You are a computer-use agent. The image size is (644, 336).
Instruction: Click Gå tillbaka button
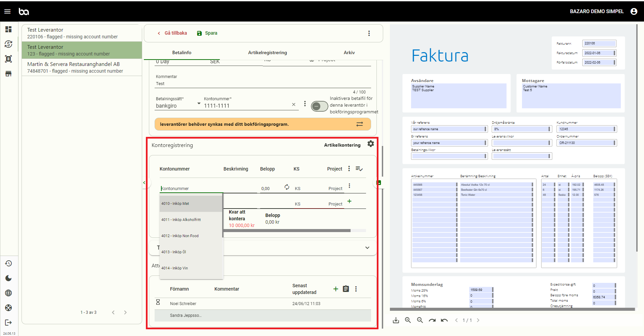[172, 33]
